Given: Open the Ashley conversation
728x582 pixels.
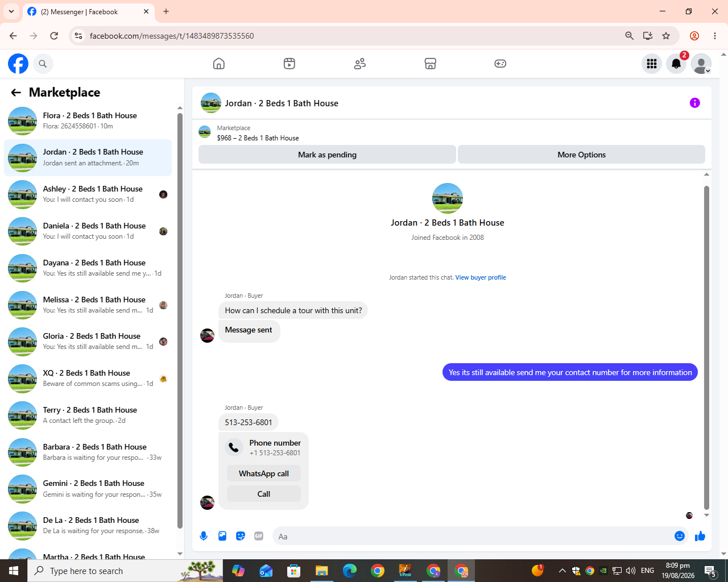Looking at the screenshot, I should 88,194.
